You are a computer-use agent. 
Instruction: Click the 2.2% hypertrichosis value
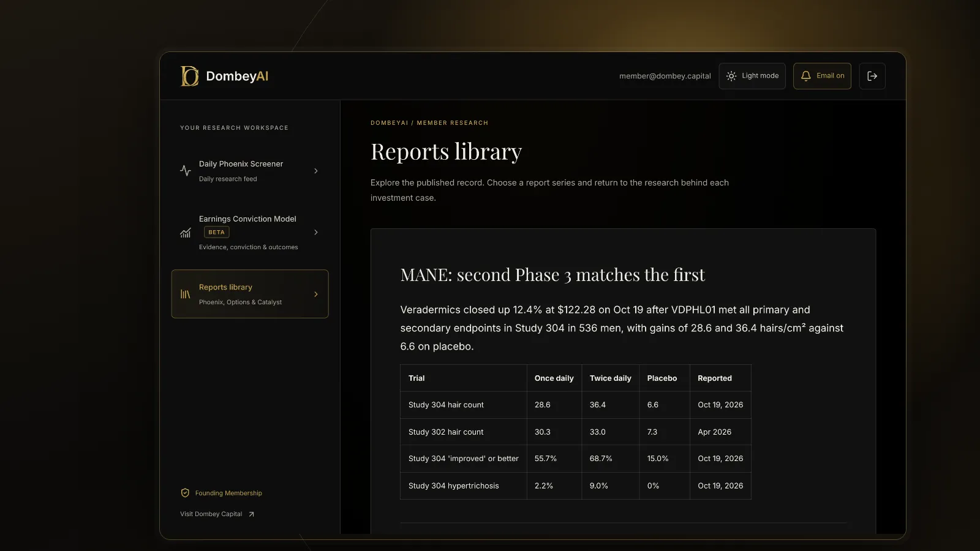[544, 485]
